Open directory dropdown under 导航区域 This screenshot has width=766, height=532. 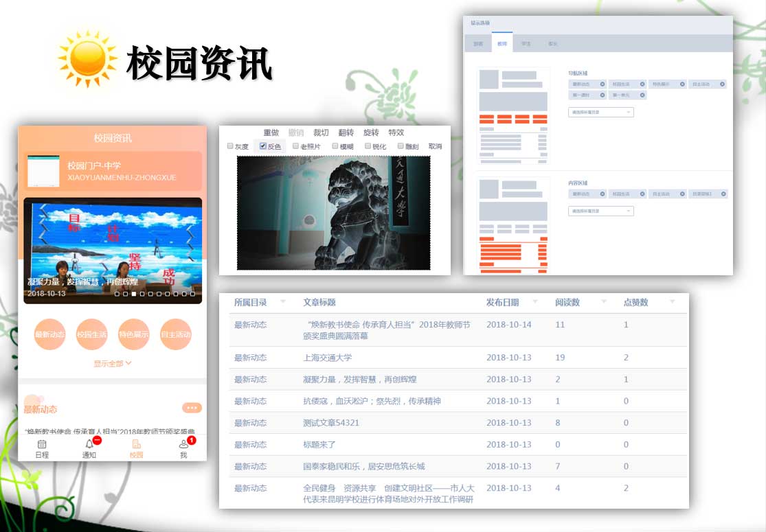coord(600,112)
